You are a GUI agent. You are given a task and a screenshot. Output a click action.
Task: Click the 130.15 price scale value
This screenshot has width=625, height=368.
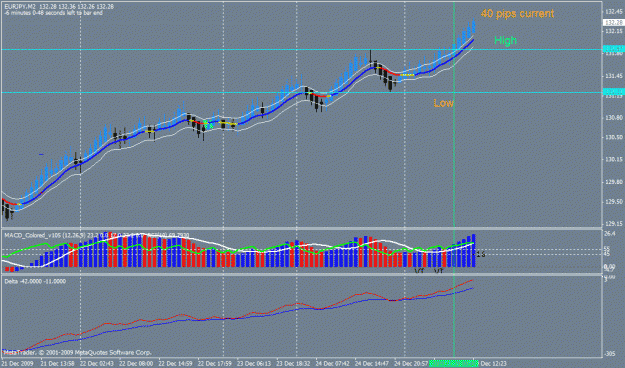tap(613, 159)
